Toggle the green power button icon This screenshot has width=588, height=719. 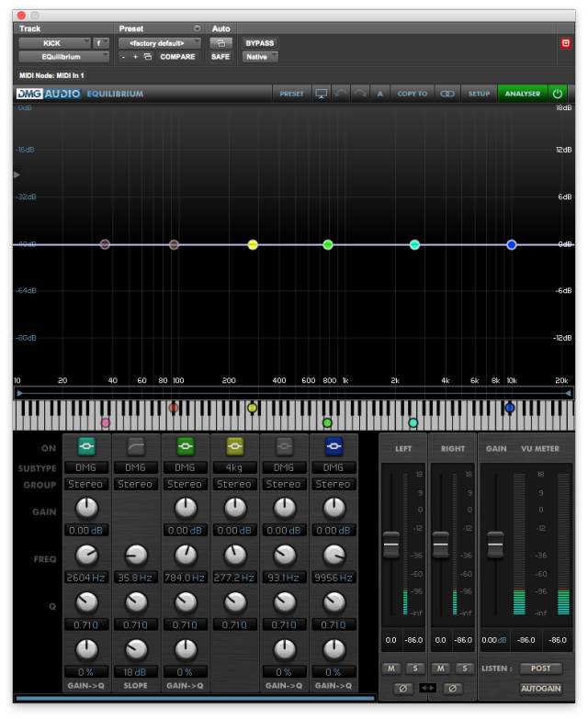pyautogui.click(x=558, y=94)
